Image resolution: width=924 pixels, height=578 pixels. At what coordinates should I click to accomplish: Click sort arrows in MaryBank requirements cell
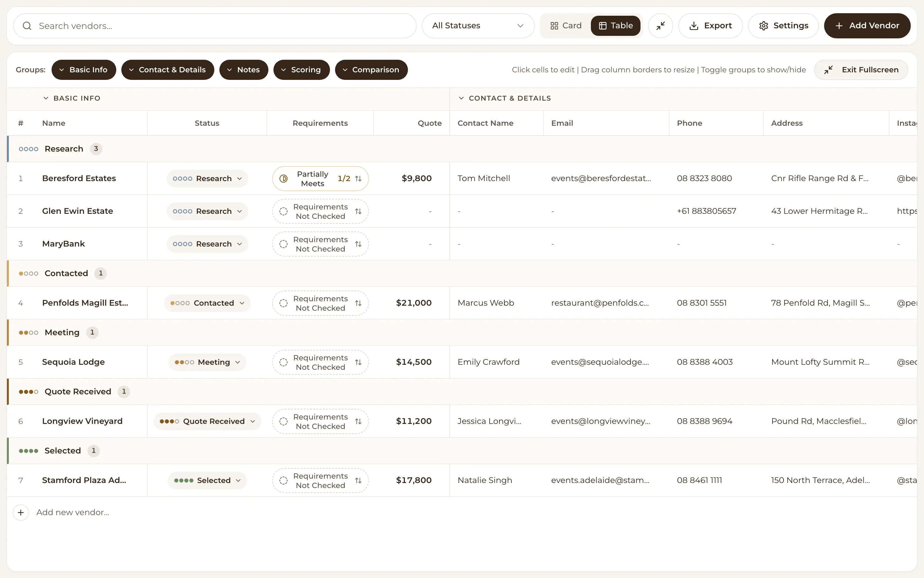tap(358, 244)
